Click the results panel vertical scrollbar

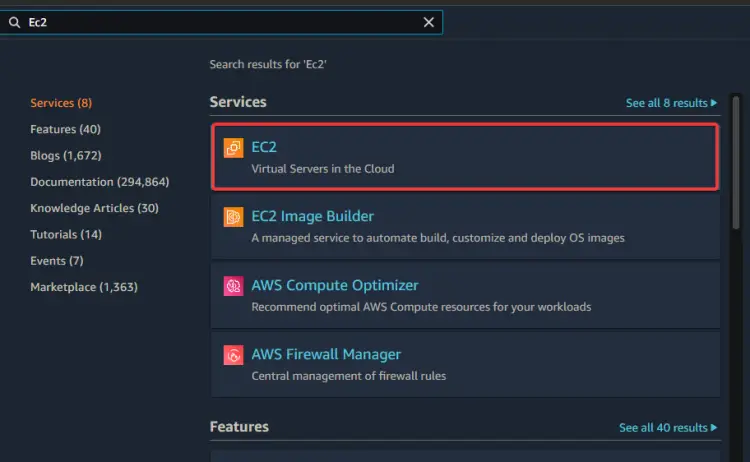tap(736, 163)
